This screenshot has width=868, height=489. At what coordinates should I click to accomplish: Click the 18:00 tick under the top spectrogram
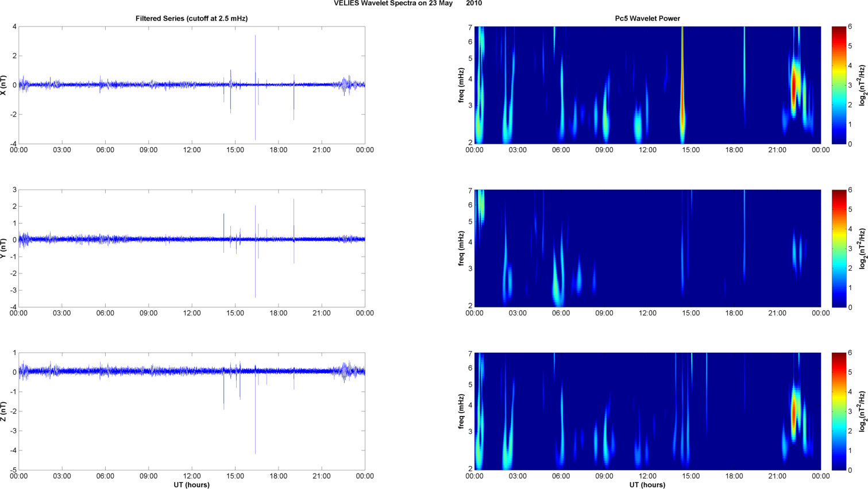coord(734,150)
